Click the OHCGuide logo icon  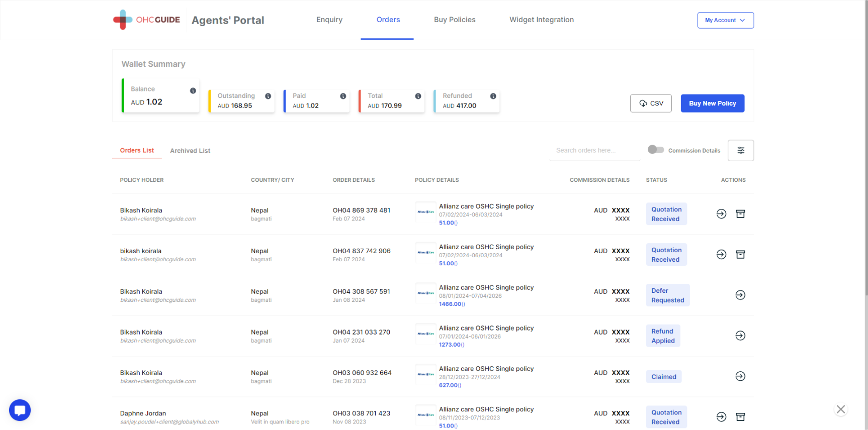point(123,20)
